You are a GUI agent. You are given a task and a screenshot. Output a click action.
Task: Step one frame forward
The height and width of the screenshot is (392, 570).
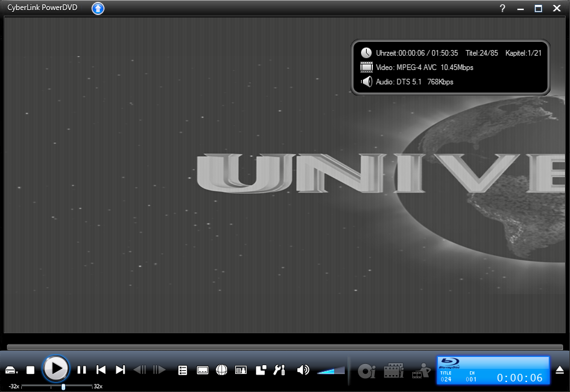[159, 370]
